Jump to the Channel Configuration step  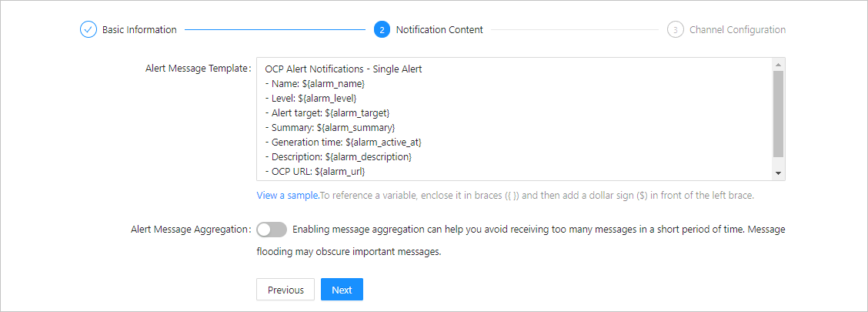pyautogui.click(x=737, y=30)
